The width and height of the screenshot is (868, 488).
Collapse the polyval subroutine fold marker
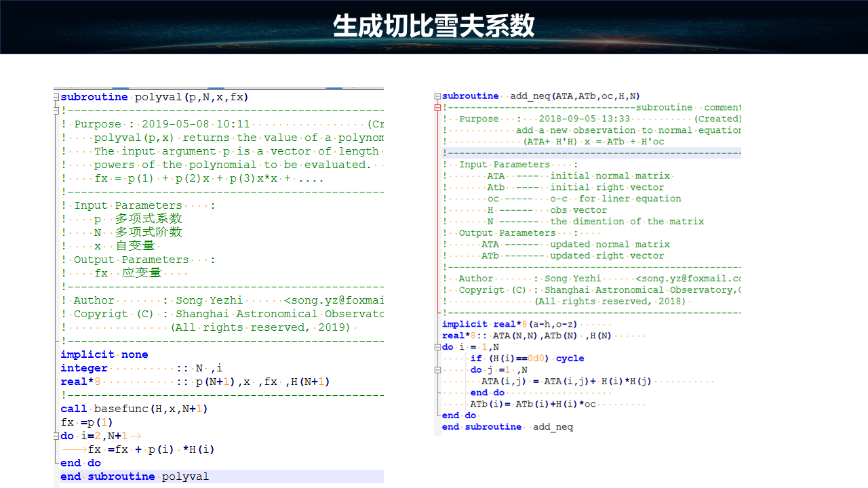coord(57,98)
